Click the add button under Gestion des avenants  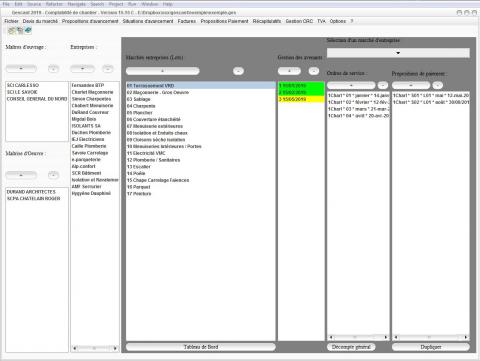click(x=289, y=71)
